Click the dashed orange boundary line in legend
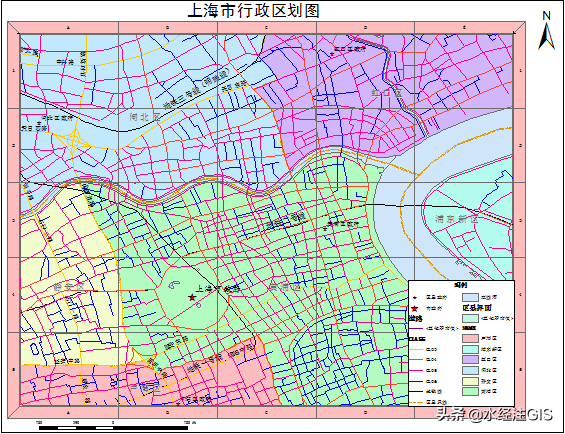The height and width of the screenshot is (434, 565). pyautogui.click(x=416, y=403)
